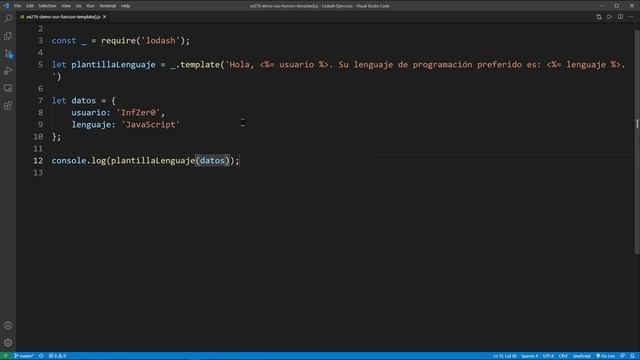
Task: Open changes compare icon in editor toolbar
Action: click(598, 17)
